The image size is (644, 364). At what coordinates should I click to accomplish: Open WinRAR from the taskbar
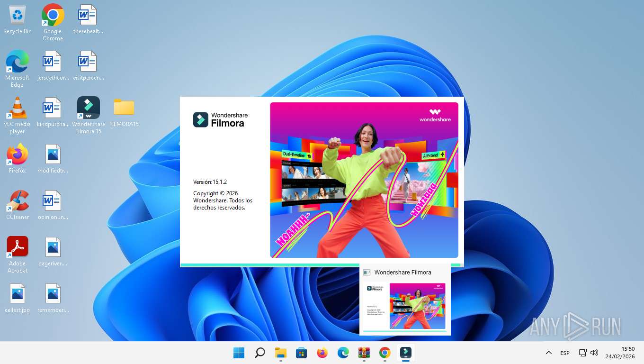tap(364, 353)
